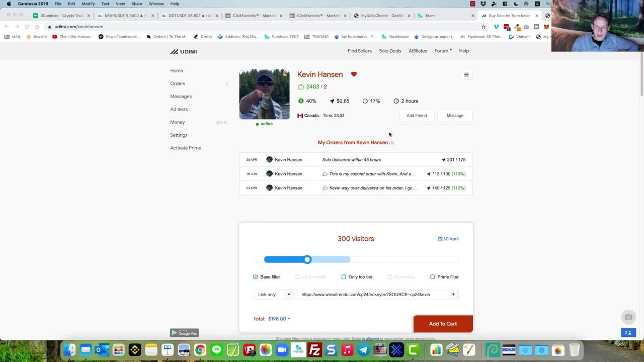Open Solo Deals in the top navigation
Image resolution: width=644 pixels, height=362 pixels.
pyautogui.click(x=390, y=51)
